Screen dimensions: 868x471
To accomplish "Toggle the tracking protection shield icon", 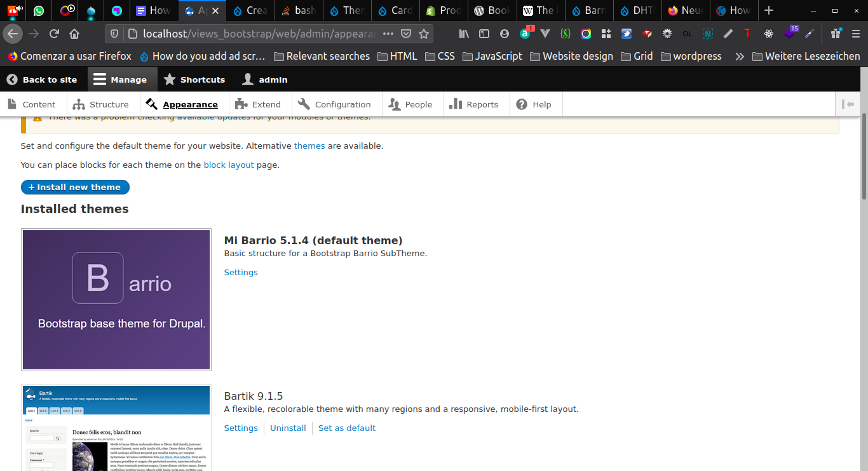I will (x=114, y=34).
